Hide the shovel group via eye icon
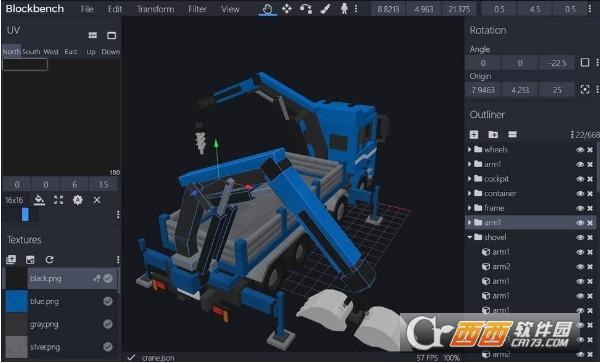600x363 pixels. [x=580, y=238]
